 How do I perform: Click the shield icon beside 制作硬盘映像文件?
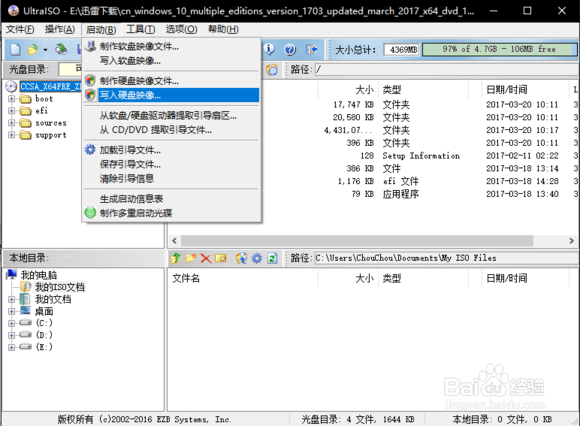[90, 80]
